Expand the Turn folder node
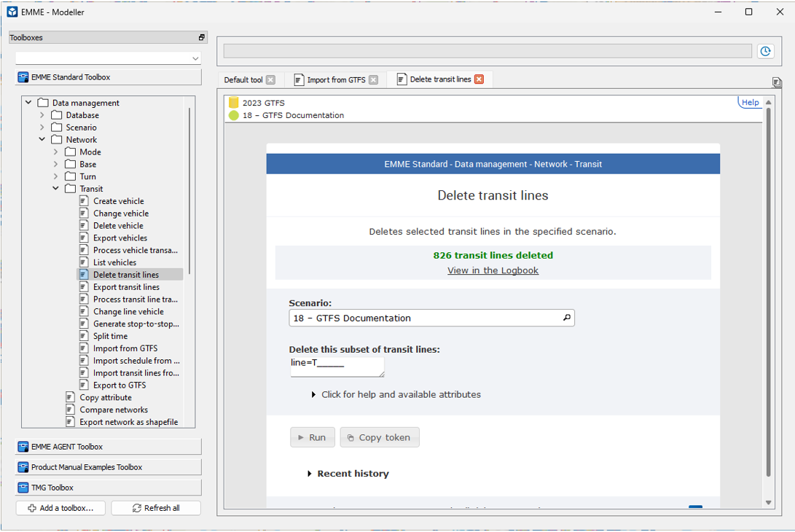Viewport: 795px width, 532px height. (x=56, y=176)
